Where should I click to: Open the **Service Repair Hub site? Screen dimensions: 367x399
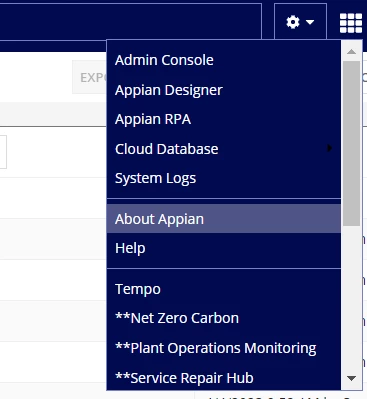(224, 378)
